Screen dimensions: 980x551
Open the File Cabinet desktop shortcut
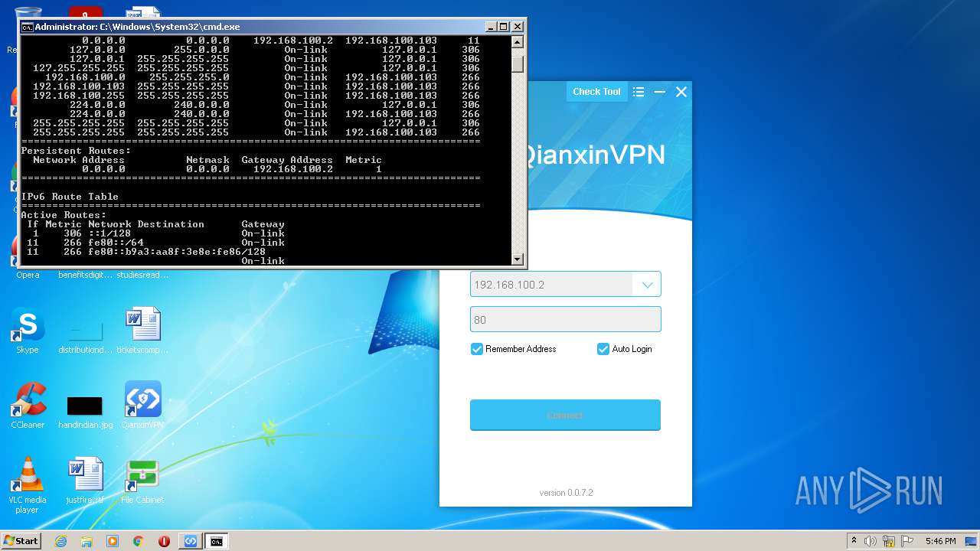(x=142, y=481)
